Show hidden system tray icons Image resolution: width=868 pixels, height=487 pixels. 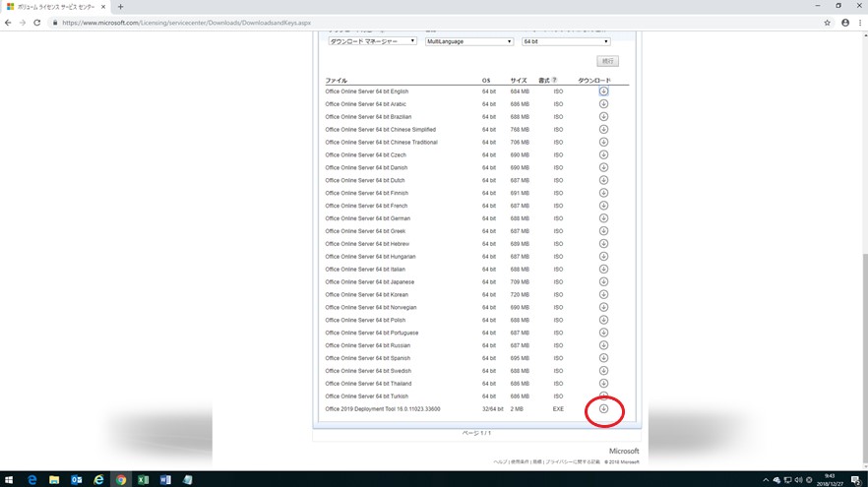pos(766,480)
